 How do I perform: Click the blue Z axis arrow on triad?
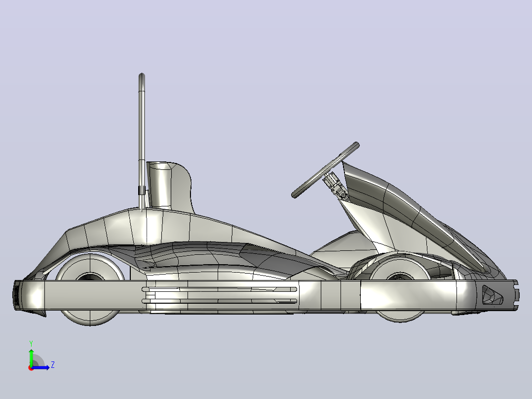point(40,367)
